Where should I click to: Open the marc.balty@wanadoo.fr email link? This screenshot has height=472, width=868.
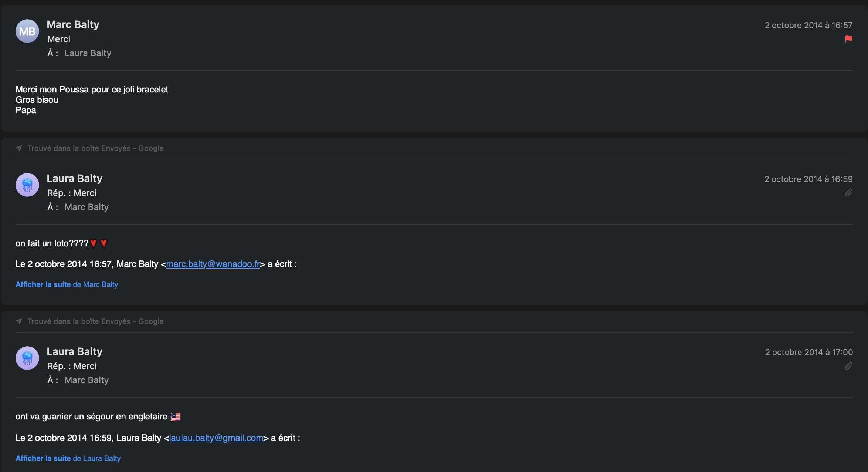click(x=213, y=264)
